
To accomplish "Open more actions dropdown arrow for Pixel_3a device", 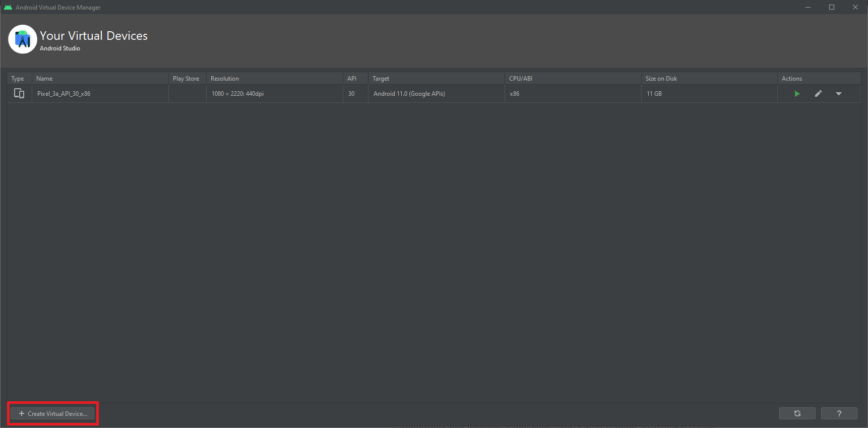I will coord(839,94).
